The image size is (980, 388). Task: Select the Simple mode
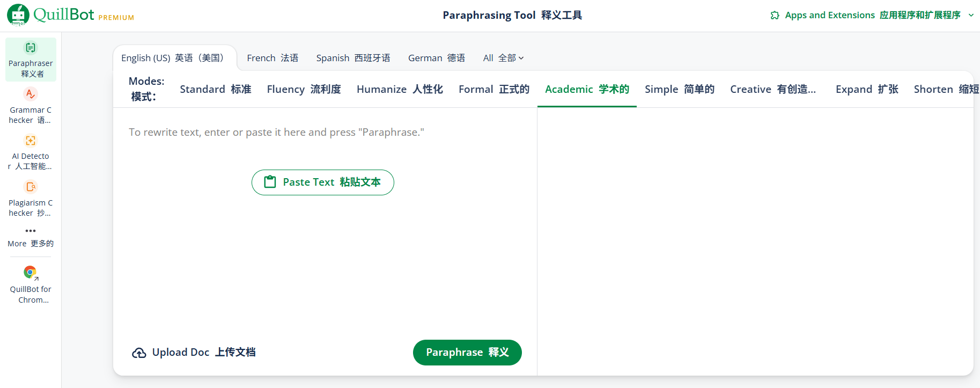680,89
